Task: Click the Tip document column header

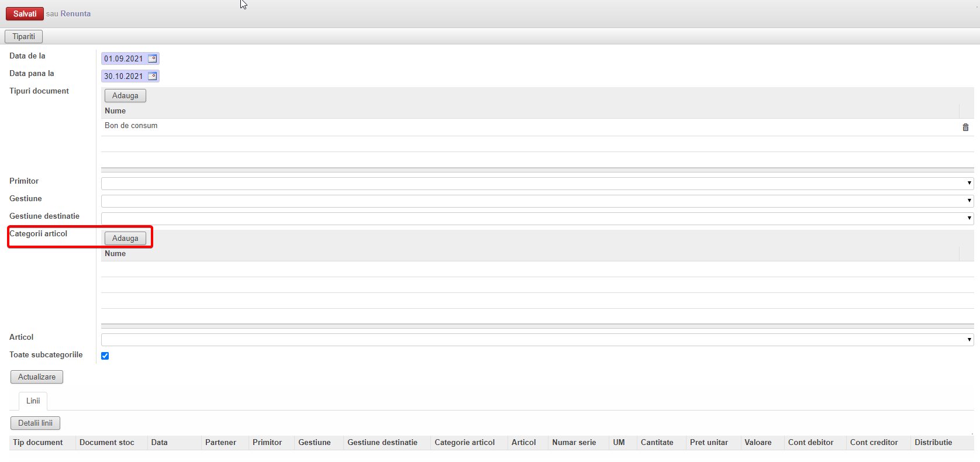Action: pos(38,442)
